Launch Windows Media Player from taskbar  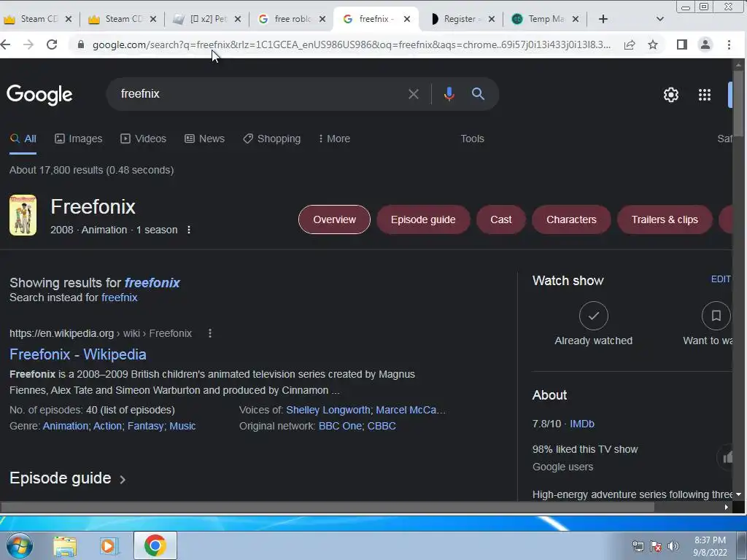[x=109, y=546]
